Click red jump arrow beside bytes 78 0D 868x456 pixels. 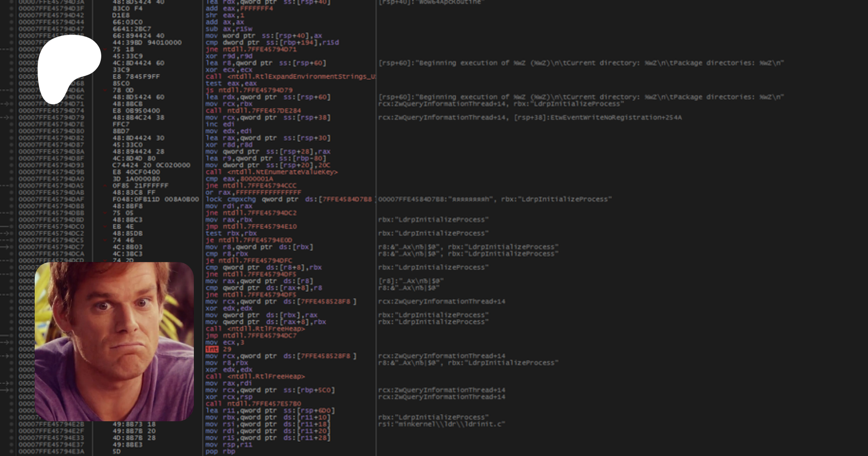pyautogui.click(x=105, y=90)
